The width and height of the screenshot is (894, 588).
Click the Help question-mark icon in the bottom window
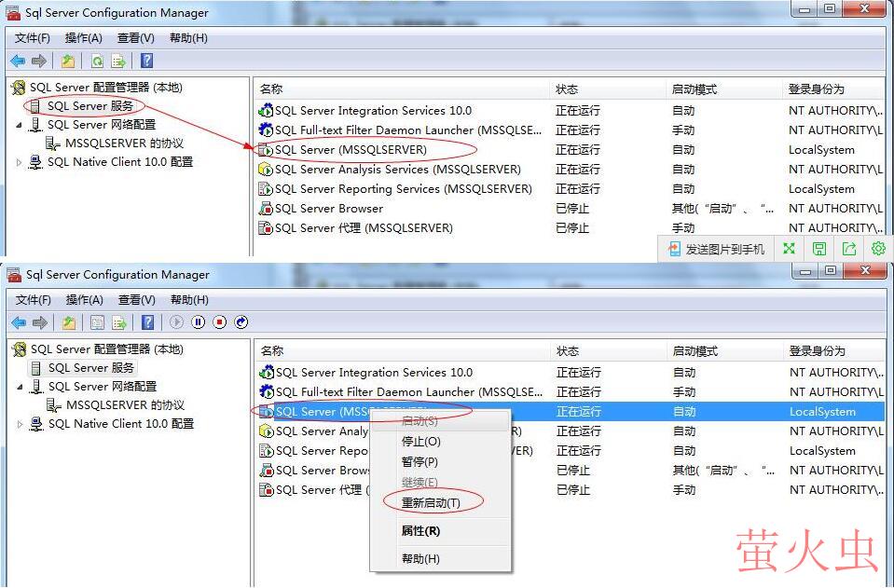point(147,322)
